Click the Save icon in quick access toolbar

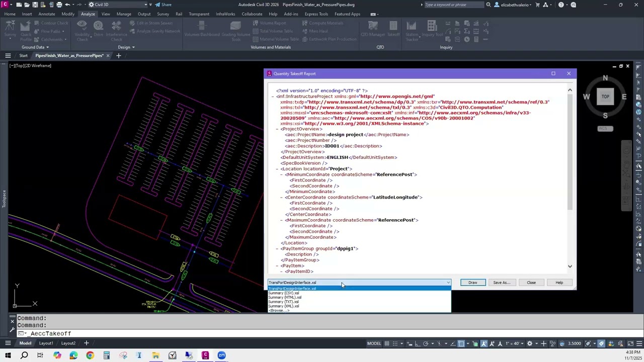point(35,5)
